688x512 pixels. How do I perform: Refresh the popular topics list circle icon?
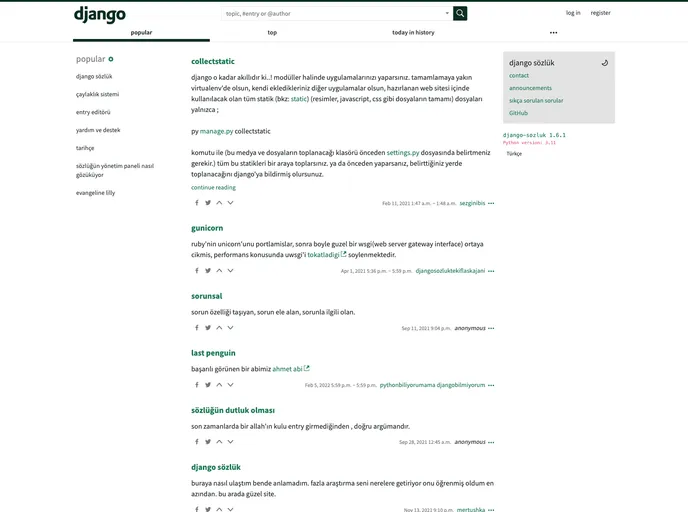pyautogui.click(x=111, y=59)
